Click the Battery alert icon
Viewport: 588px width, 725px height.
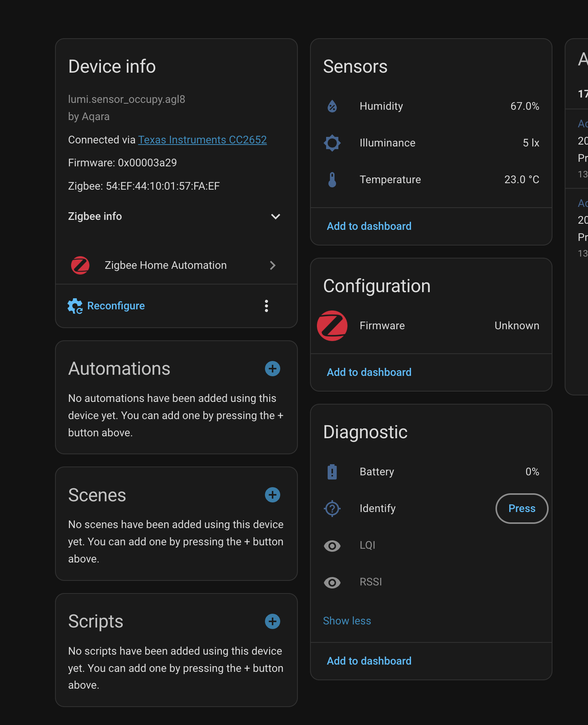click(332, 472)
